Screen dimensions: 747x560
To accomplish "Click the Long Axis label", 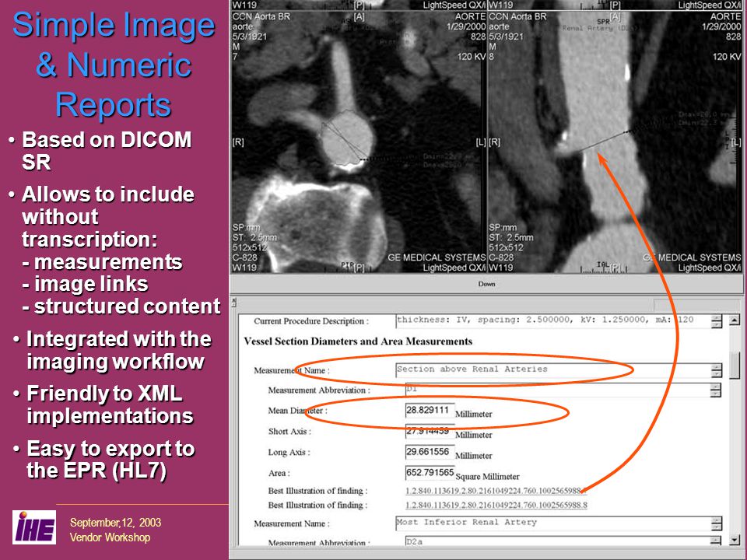I will [x=289, y=452].
